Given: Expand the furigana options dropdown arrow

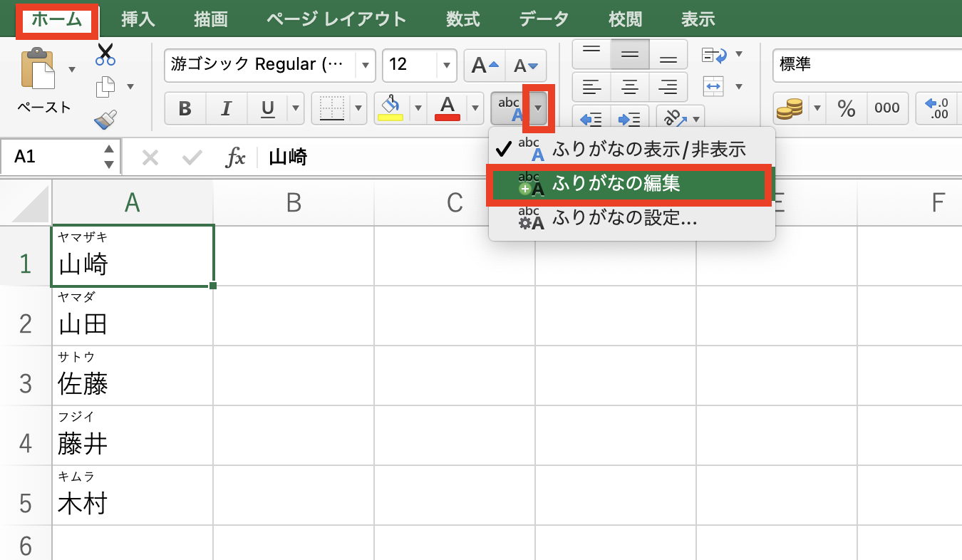Looking at the screenshot, I should tap(539, 108).
